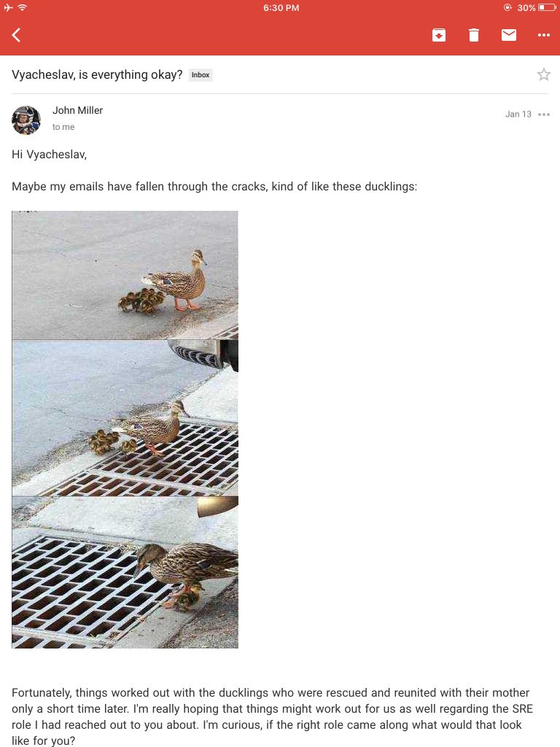Open message options dots next to Jan 13
The width and height of the screenshot is (560, 747).
click(x=543, y=115)
